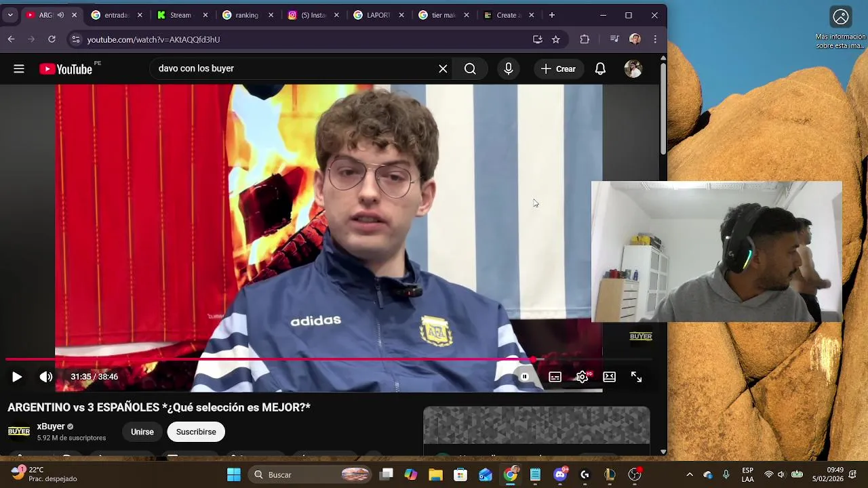
Task: Click the Unirse membership button
Action: [142, 432]
